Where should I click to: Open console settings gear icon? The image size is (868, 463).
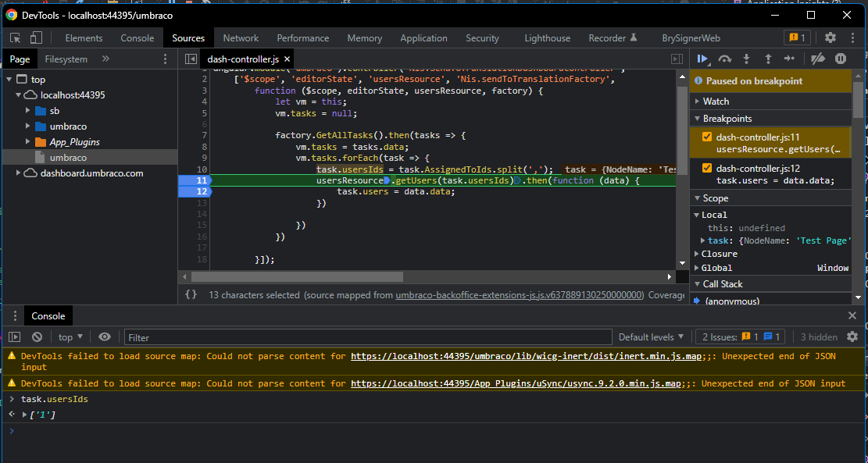click(x=852, y=337)
